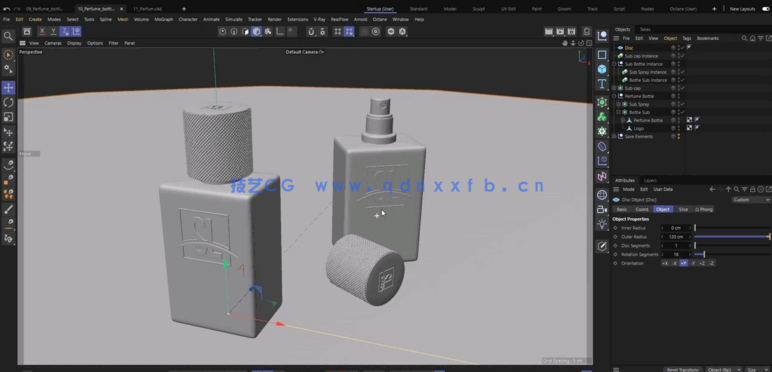Open the search magnifier at top left

click(8, 36)
